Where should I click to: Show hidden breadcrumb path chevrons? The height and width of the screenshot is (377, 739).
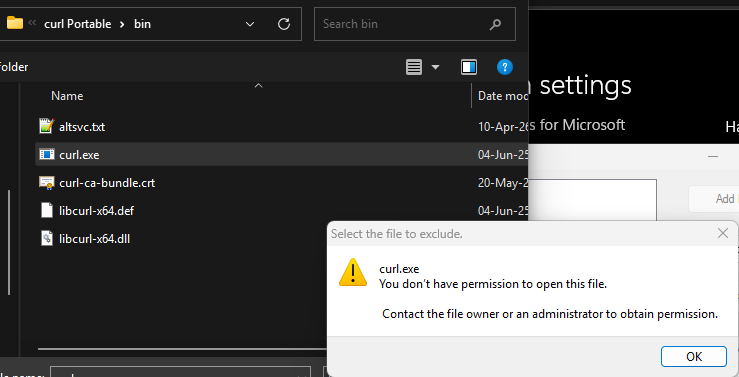click(32, 23)
